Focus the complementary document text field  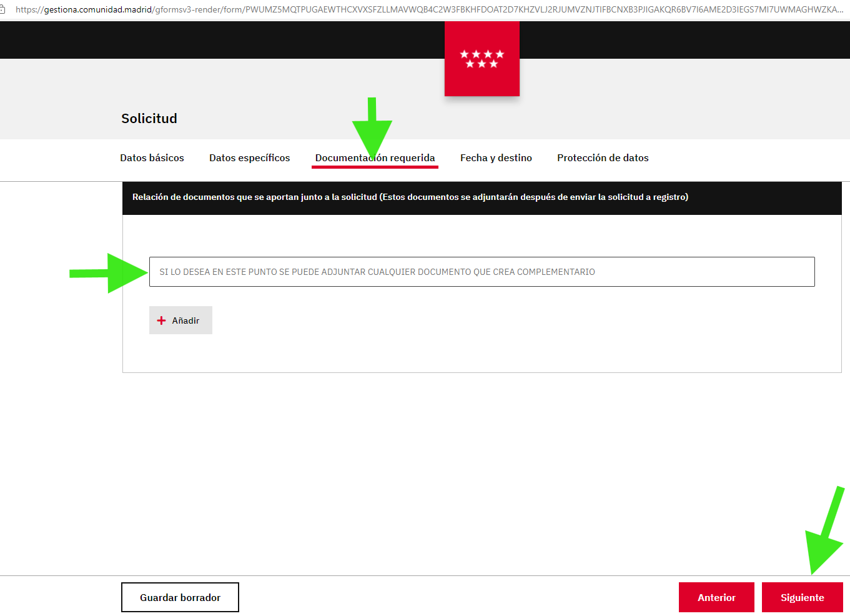pyautogui.click(x=482, y=272)
